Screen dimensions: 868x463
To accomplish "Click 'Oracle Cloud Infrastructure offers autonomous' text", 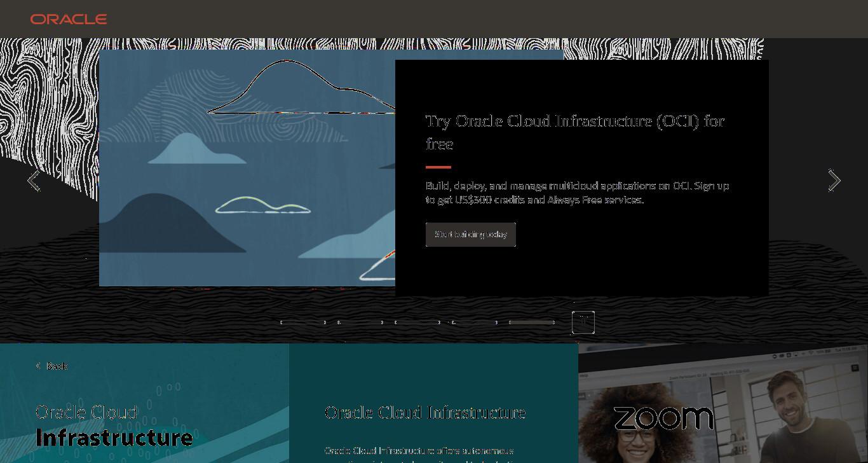I will (419, 451).
